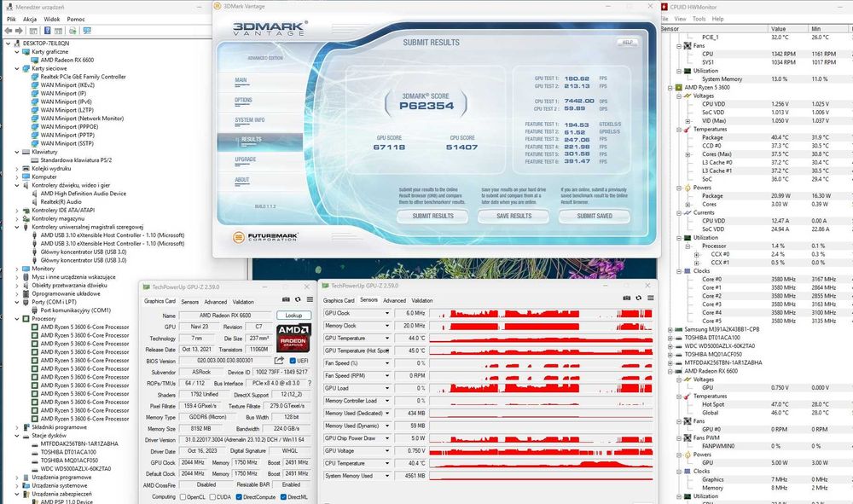Click the Save Results button
Viewport: 853px width, 504px height.
[514, 216]
